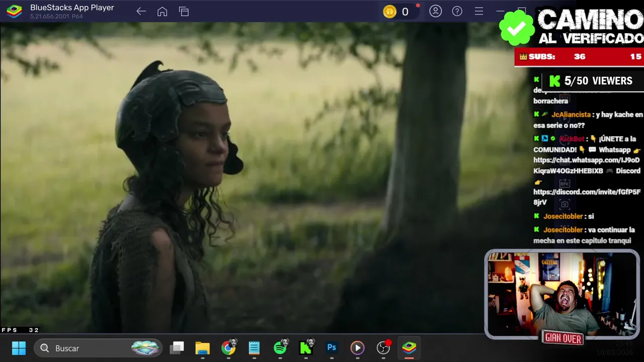
Task: Open the chat.whatsapp.com link in chat
Action: (586, 165)
